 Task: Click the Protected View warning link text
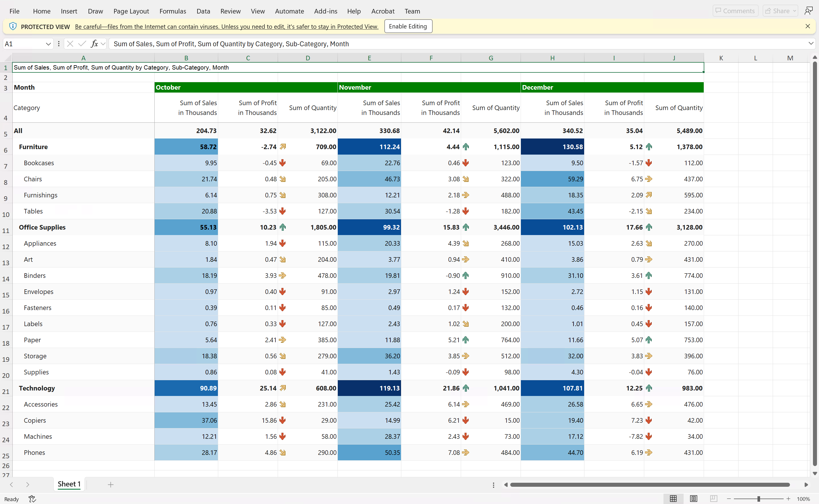point(227,27)
